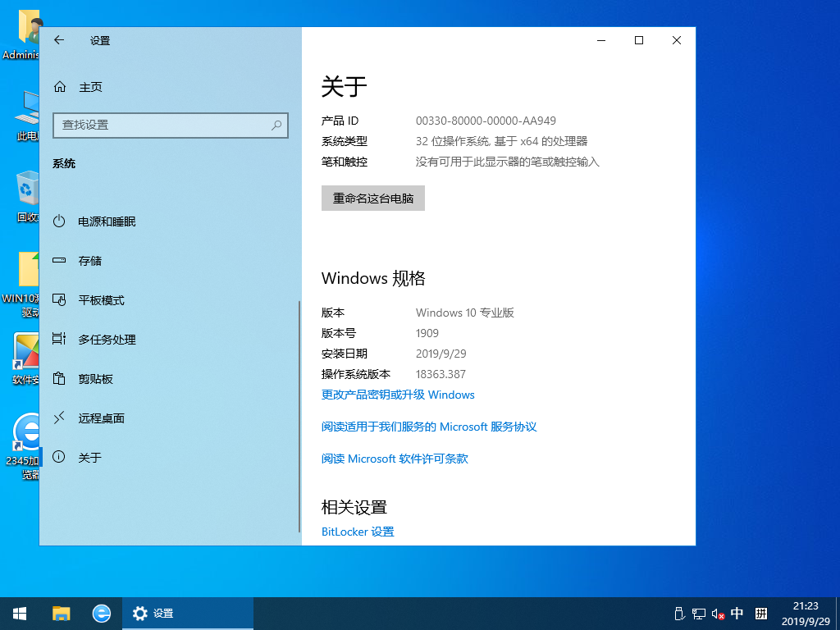
Task: Unmute the speaker icon in system tray
Action: (716, 613)
